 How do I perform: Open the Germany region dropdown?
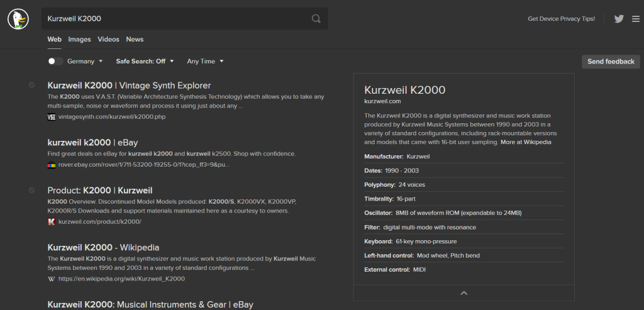[85, 62]
